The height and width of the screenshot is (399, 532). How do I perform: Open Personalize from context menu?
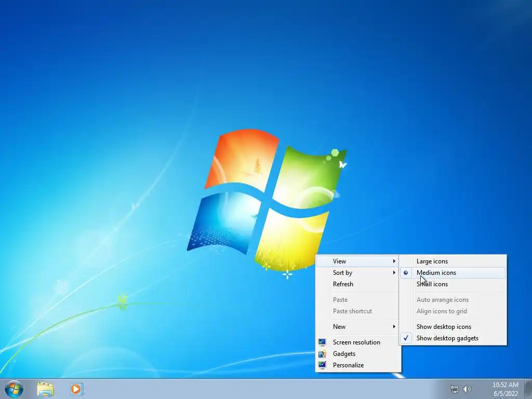358,365
